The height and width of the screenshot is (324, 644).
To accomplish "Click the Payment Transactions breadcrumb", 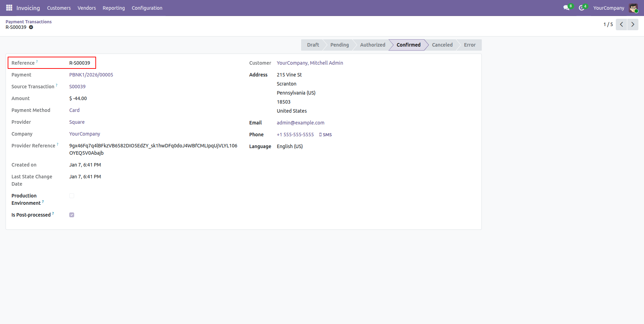I will [x=29, y=22].
